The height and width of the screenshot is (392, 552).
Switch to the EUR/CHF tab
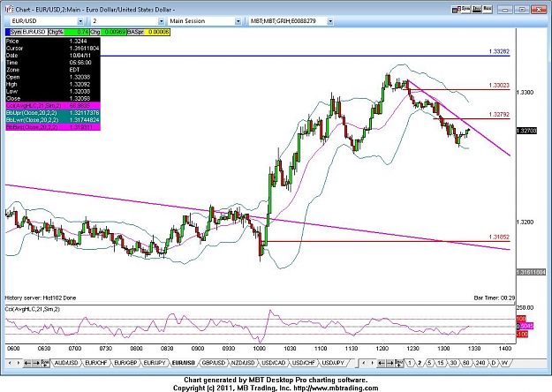point(95,363)
